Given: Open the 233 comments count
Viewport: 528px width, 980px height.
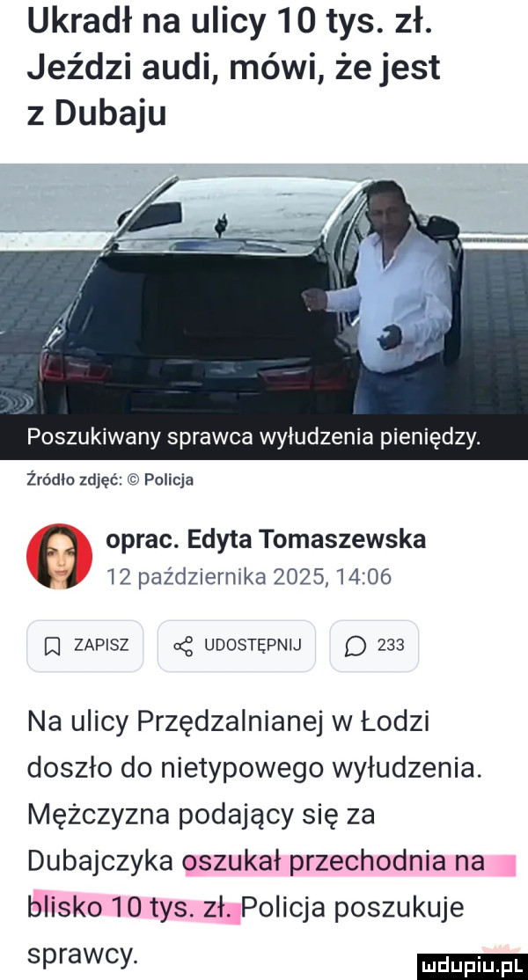Looking at the screenshot, I should (391, 646).
